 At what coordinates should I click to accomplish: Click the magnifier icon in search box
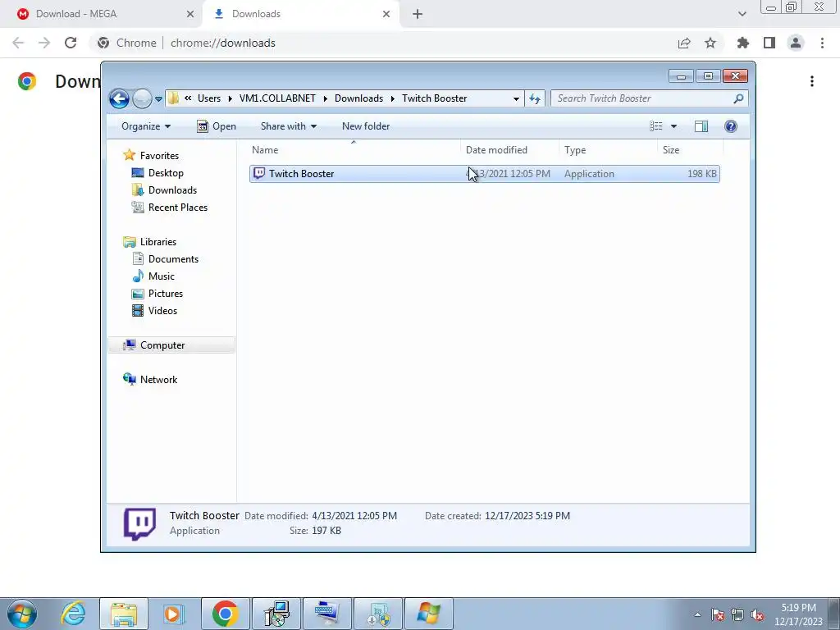coord(738,98)
